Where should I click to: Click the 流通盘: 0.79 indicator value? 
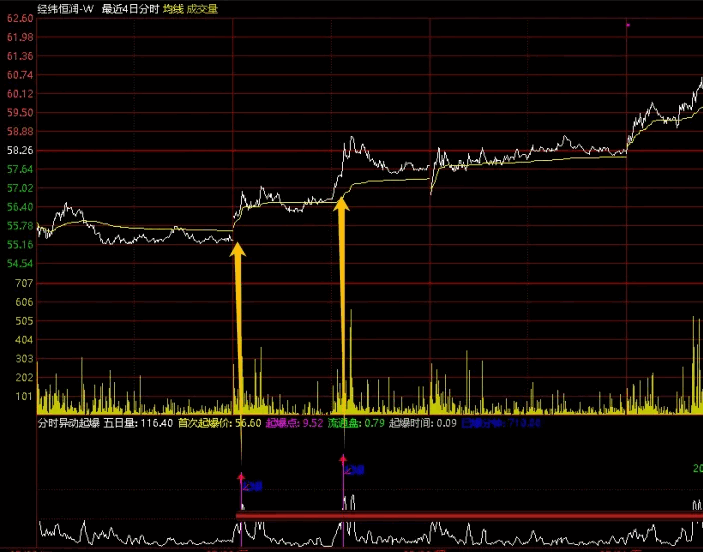point(356,423)
